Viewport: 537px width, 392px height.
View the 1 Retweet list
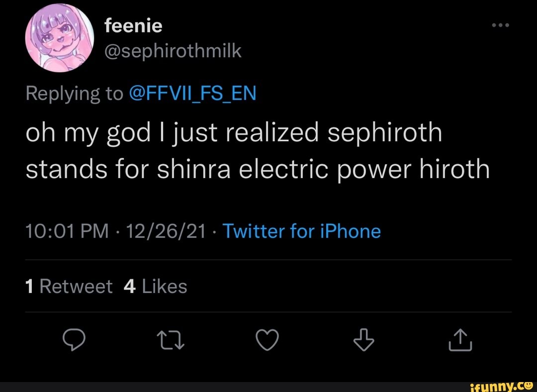69,286
